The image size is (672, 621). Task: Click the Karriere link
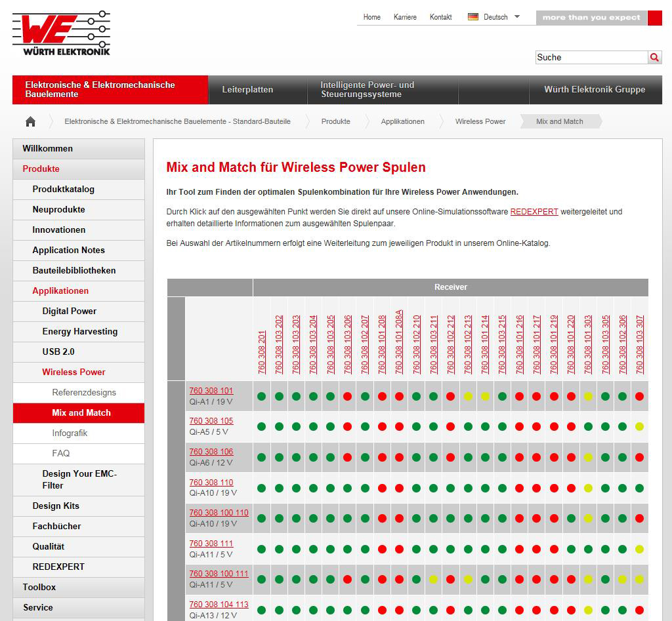[x=405, y=17]
